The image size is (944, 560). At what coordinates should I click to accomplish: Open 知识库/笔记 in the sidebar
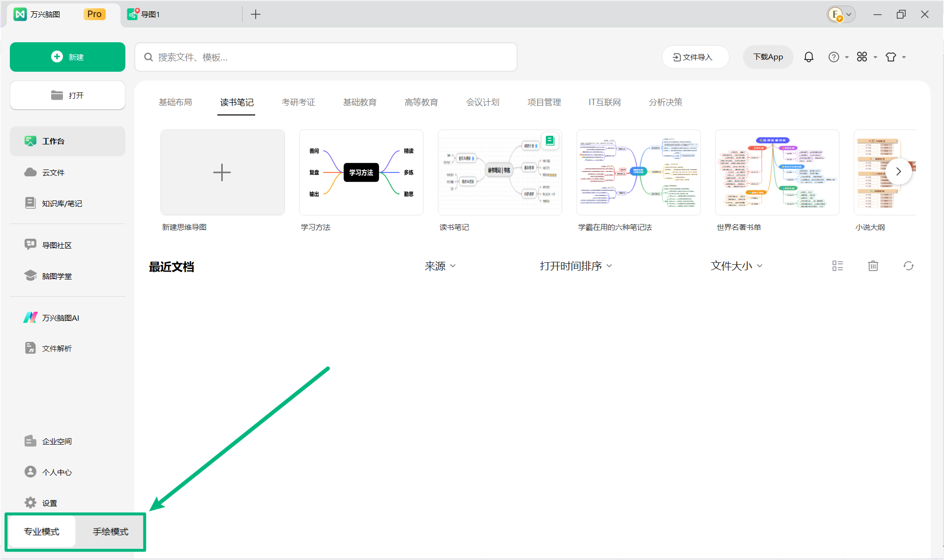tap(67, 203)
